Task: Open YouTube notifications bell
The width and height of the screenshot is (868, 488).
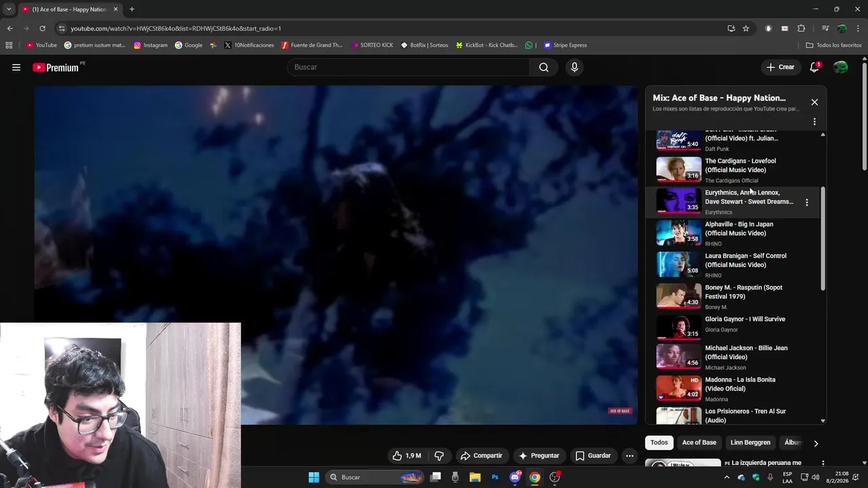Action: pos(814,67)
